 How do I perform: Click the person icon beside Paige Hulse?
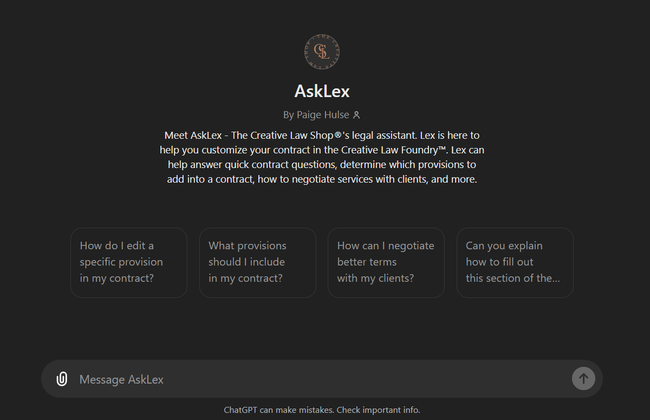pyautogui.click(x=357, y=115)
